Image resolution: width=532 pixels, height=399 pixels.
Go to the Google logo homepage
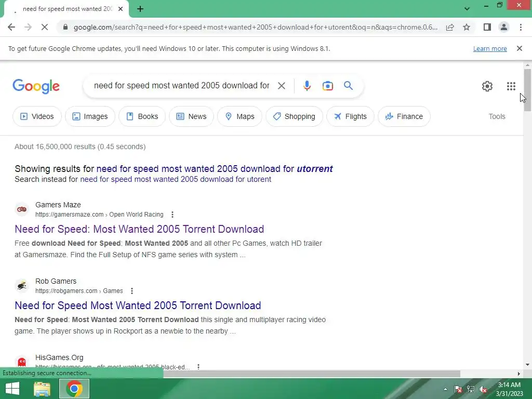pos(36,86)
